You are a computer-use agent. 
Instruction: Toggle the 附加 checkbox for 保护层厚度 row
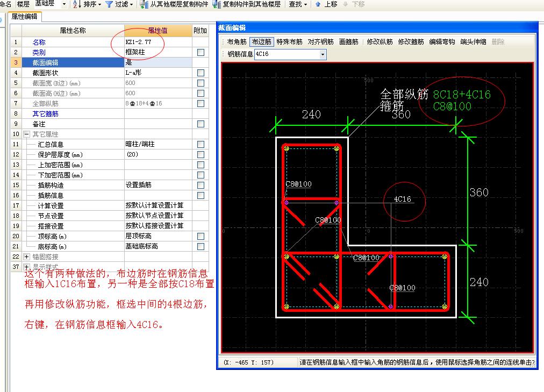coord(201,154)
